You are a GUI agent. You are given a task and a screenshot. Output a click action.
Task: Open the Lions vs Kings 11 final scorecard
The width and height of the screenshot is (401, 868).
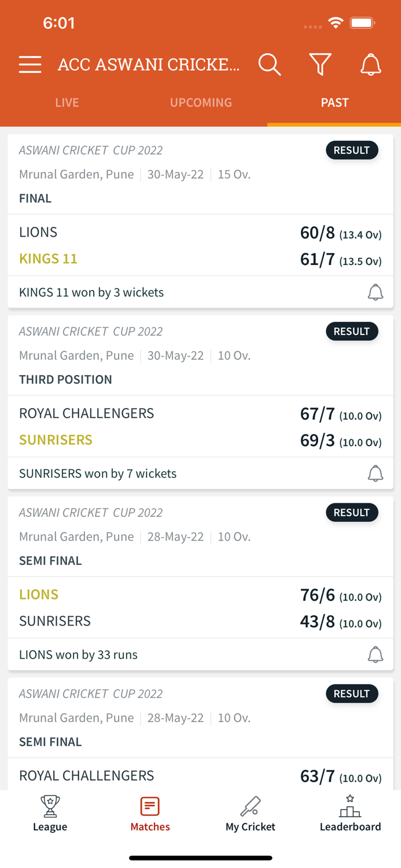click(x=200, y=245)
